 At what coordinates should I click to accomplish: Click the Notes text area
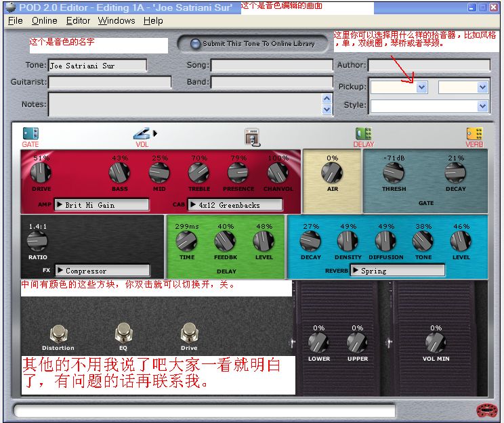tap(185, 104)
